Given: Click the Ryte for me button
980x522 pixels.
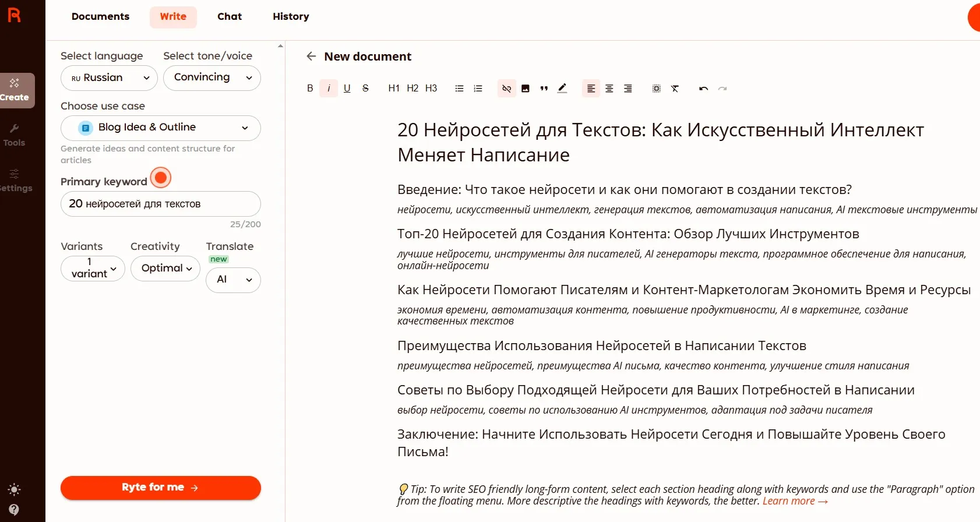Looking at the screenshot, I should (x=161, y=488).
